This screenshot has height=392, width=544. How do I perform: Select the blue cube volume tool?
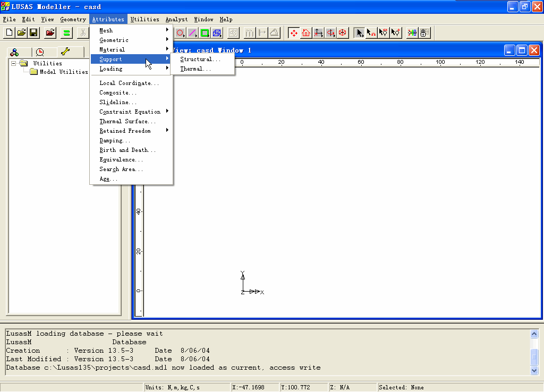click(217, 33)
